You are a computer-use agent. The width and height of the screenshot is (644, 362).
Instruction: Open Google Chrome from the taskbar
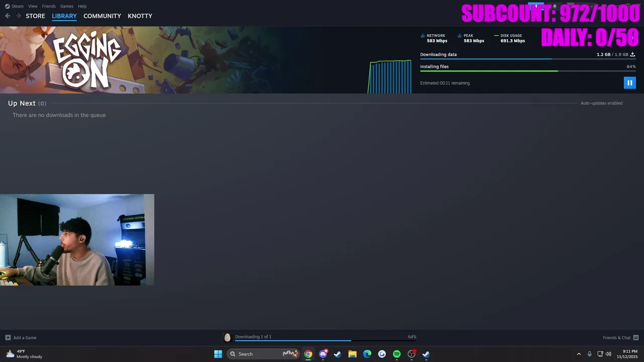[x=308, y=354]
